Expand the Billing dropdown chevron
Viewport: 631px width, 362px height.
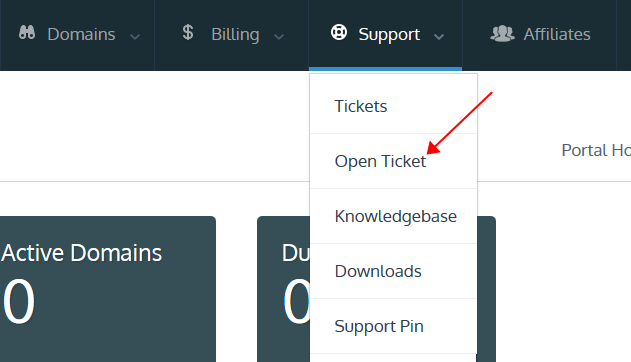279,37
